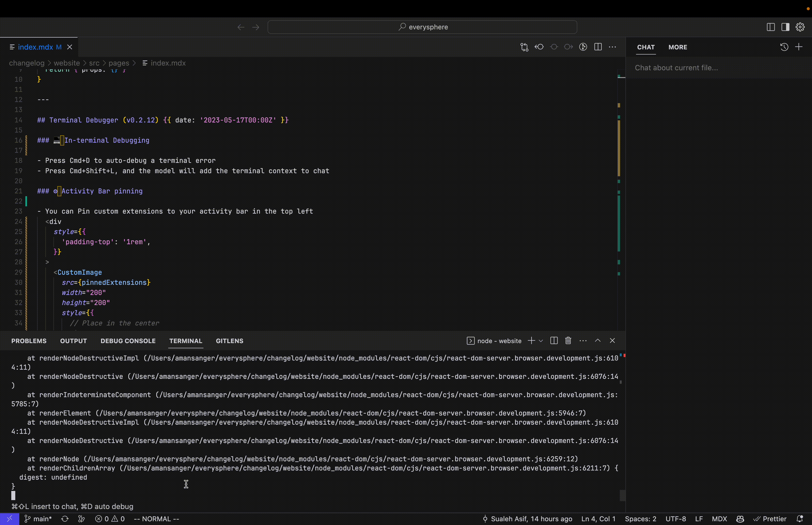This screenshot has width=812, height=525.
Task: Open the pages breadcrumb dropdown
Action: [119, 63]
